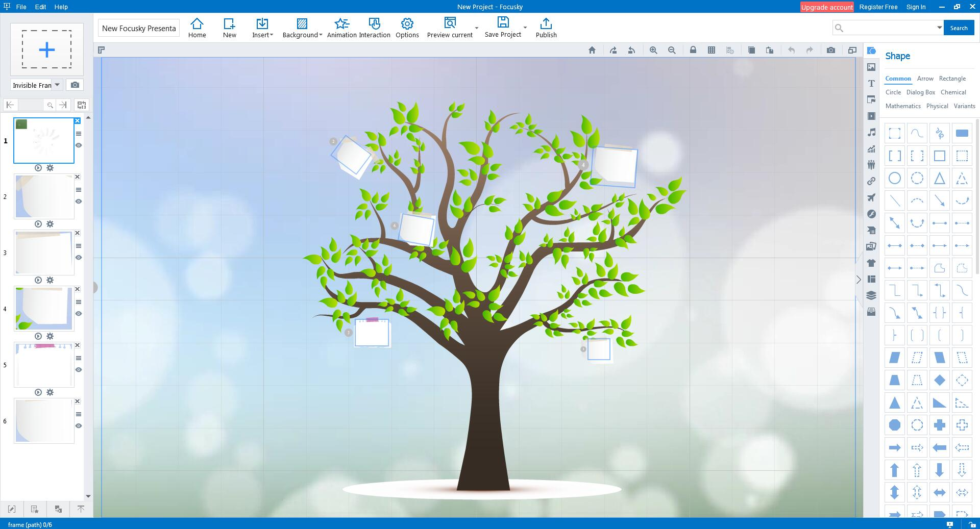Select the Text tool in sidebar

point(871,83)
